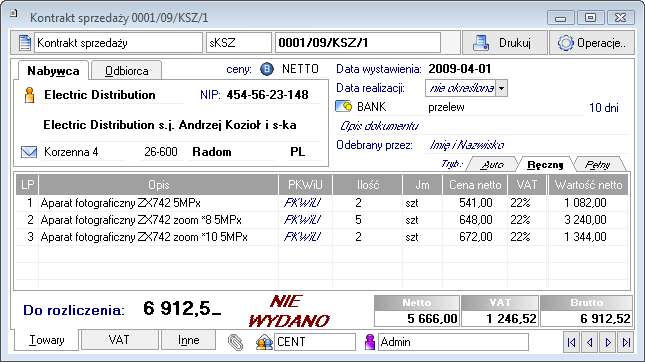Image resolution: width=645 pixels, height=362 pixels.
Task: Select the Auto mode tab
Action: point(492,165)
